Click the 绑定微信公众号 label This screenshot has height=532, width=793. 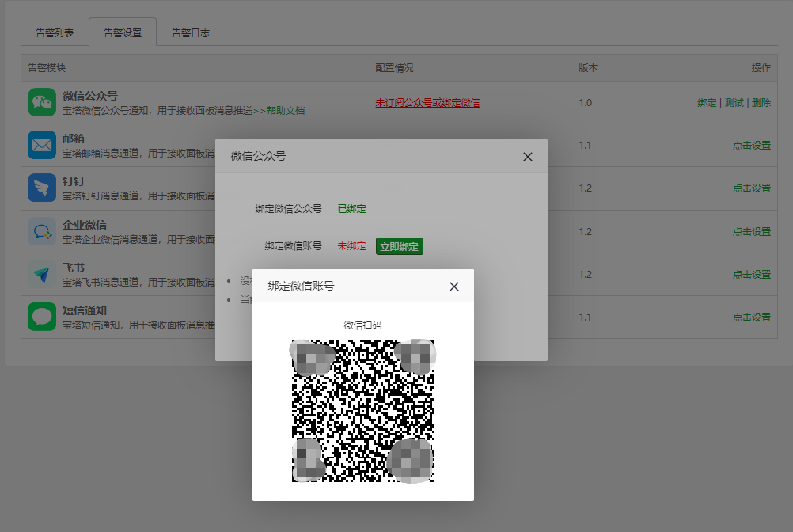pyautogui.click(x=288, y=209)
